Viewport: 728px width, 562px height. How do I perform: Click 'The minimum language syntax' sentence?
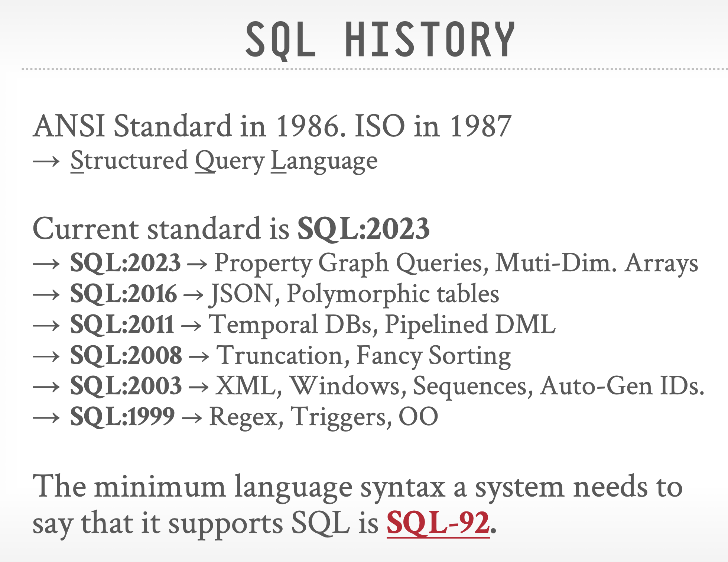tap(357, 487)
